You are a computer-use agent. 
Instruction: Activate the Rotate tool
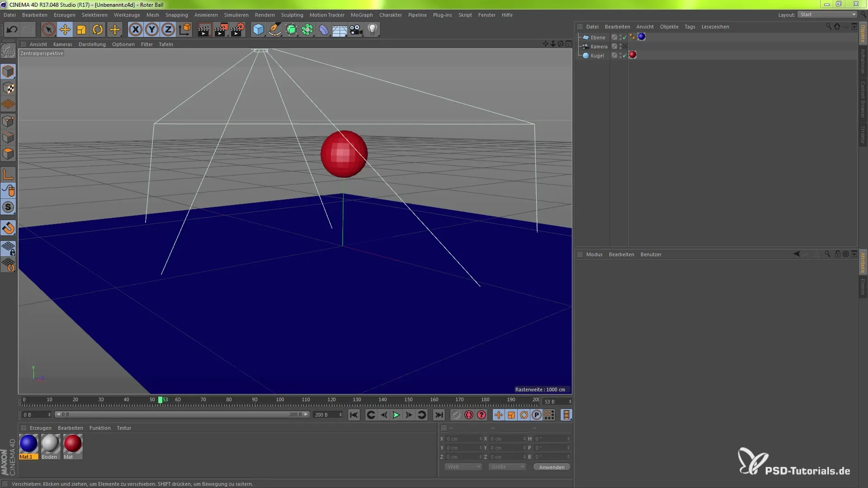tap(98, 30)
